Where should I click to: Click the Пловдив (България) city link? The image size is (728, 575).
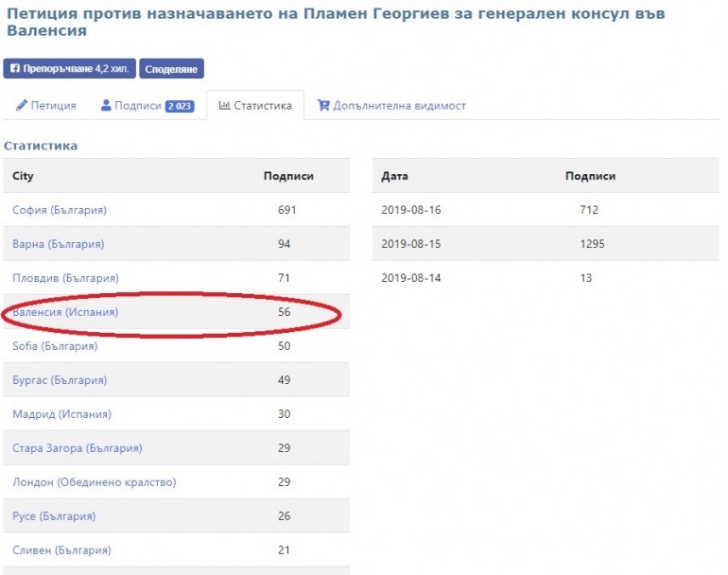(x=65, y=278)
